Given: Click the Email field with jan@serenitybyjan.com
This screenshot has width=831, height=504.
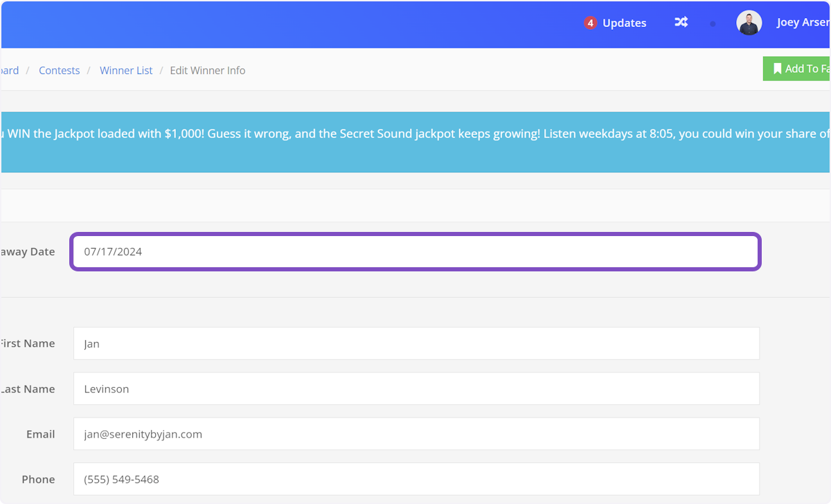Looking at the screenshot, I should [415, 433].
